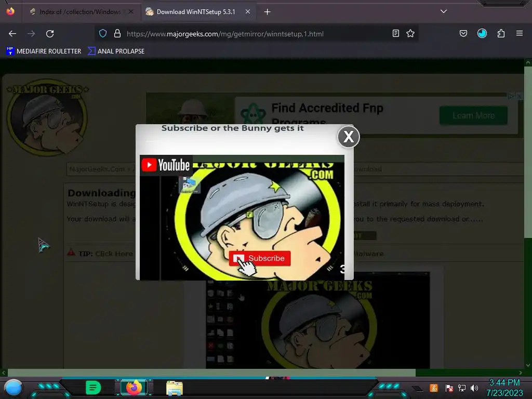Open the clock showing 3:44 PM
Screen dimensions: 532x399
point(504,388)
